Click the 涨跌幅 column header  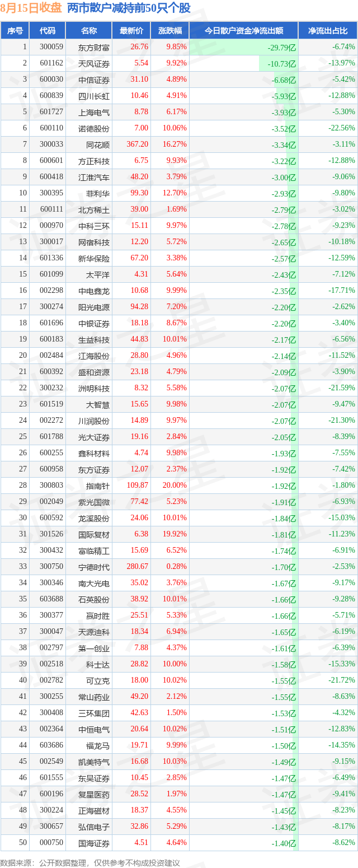[x=169, y=31]
